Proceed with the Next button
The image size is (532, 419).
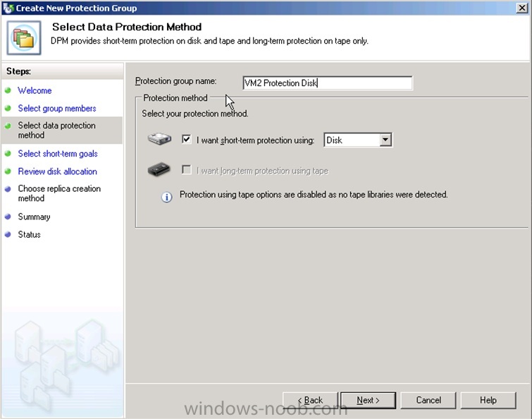tap(368, 401)
